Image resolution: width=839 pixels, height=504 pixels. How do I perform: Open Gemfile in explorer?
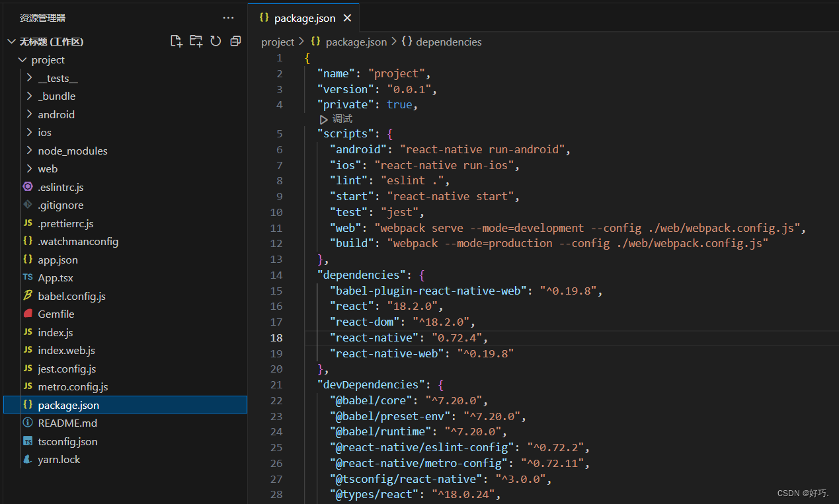pyautogui.click(x=56, y=314)
